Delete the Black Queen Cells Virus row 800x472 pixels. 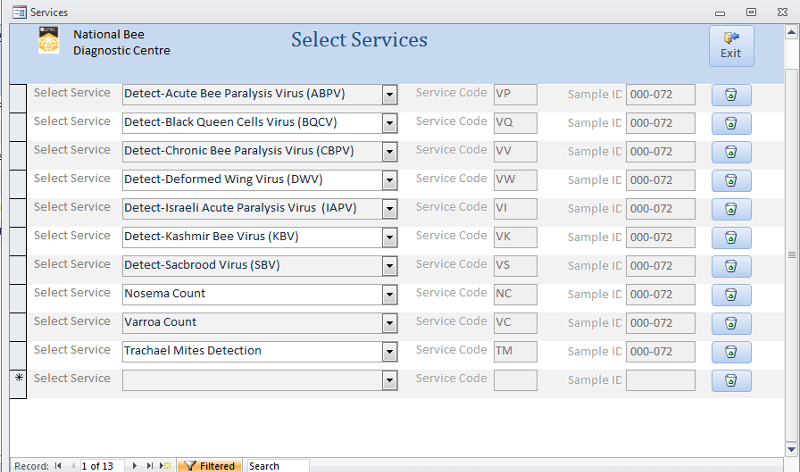731,123
